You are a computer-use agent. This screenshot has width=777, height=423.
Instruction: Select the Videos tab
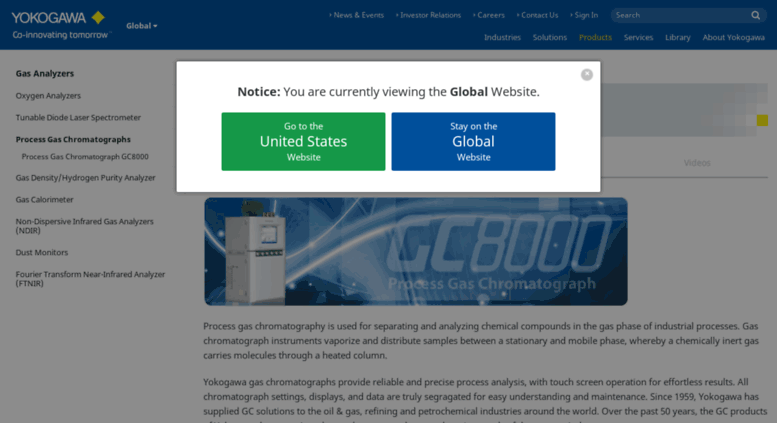point(697,163)
